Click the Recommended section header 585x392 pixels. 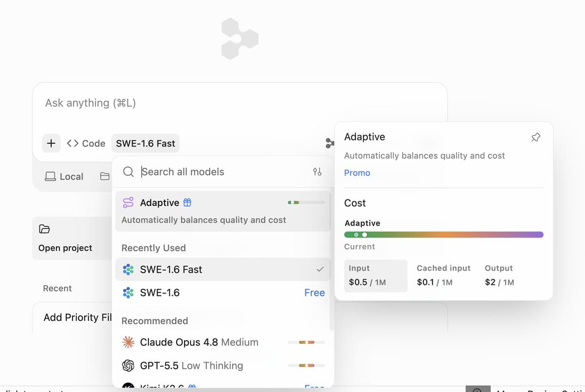click(155, 321)
